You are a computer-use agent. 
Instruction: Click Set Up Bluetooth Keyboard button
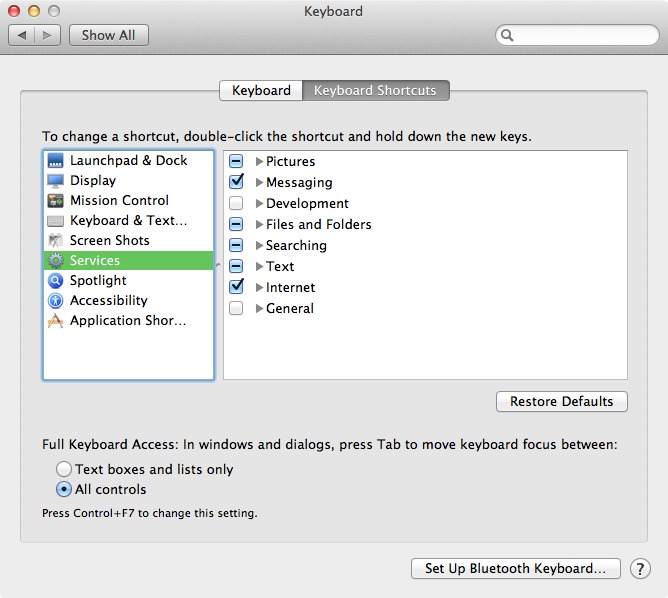point(515,569)
